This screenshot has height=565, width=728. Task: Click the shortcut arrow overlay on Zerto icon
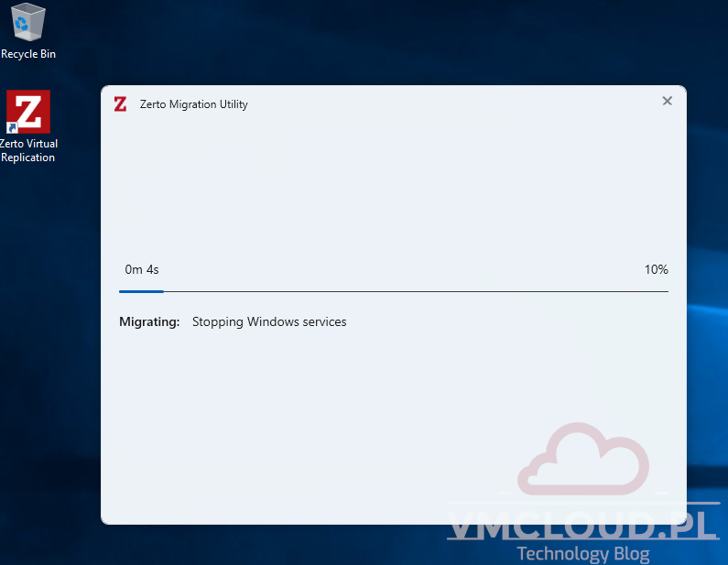(12, 127)
